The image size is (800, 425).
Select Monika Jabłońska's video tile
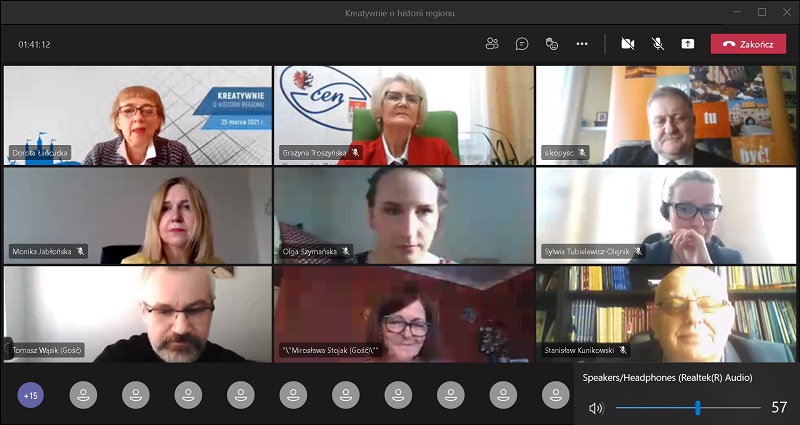pyautogui.click(x=138, y=215)
